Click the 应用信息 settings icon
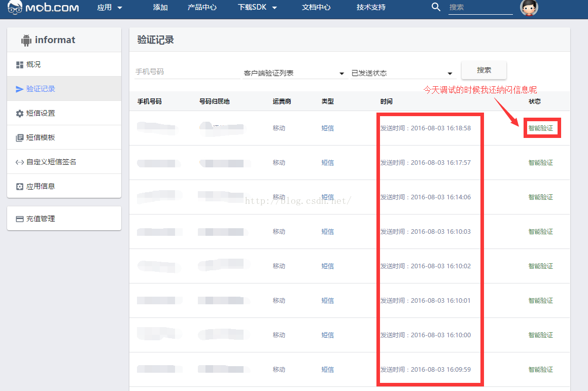The width and height of the screenshot is (588, 391). [20, 187]
